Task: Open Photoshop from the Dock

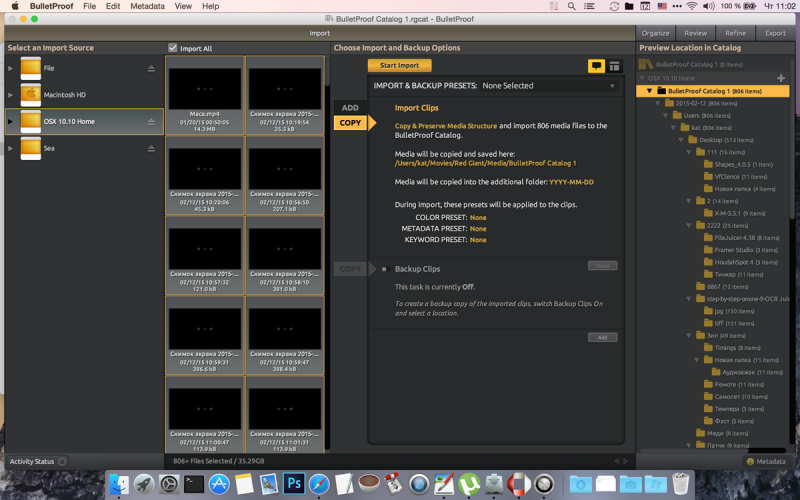Action: tap(294, 485)
